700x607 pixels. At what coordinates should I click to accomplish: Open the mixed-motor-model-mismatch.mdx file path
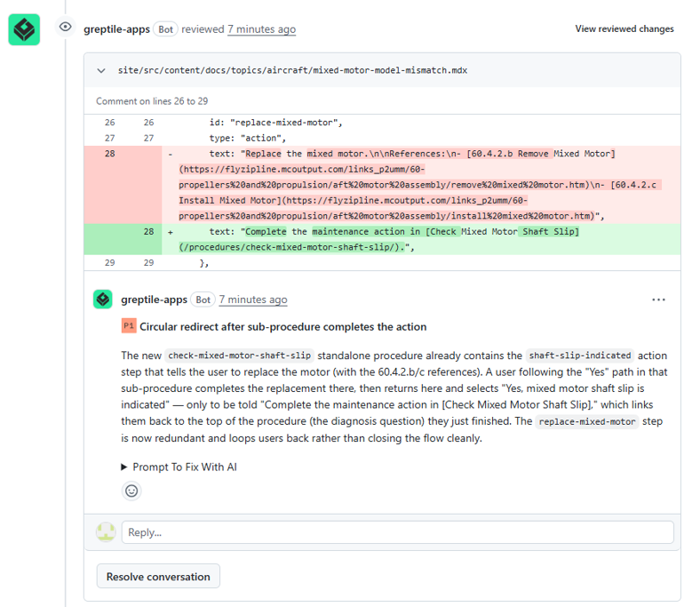coord(292,70)
